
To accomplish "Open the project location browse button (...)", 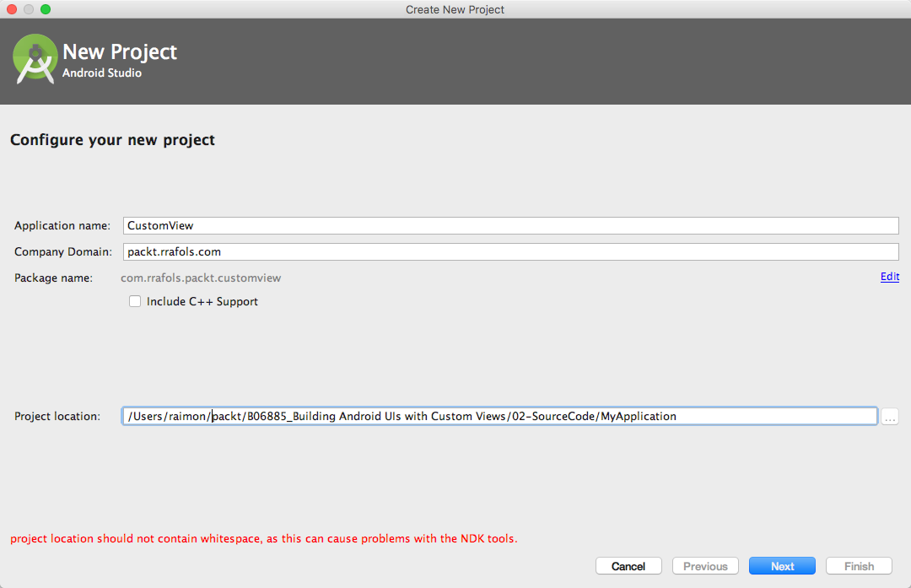I will click(890, 417).
